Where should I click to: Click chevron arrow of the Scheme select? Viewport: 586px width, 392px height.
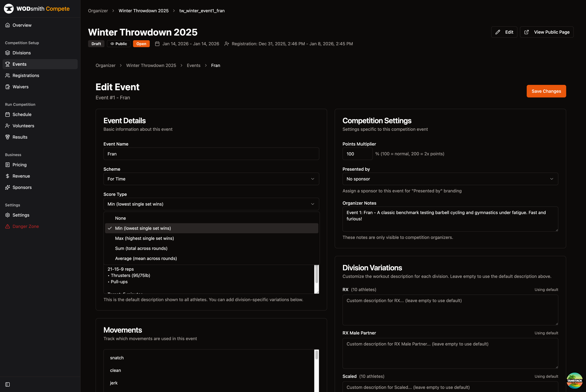pyautogui.click(x=313, y=179)
